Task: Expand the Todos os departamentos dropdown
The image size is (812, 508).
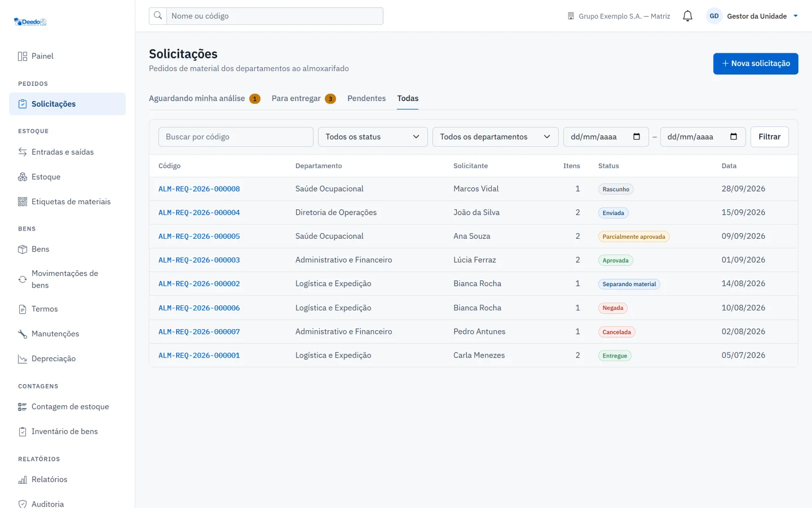Action: (x=495, y=137)
